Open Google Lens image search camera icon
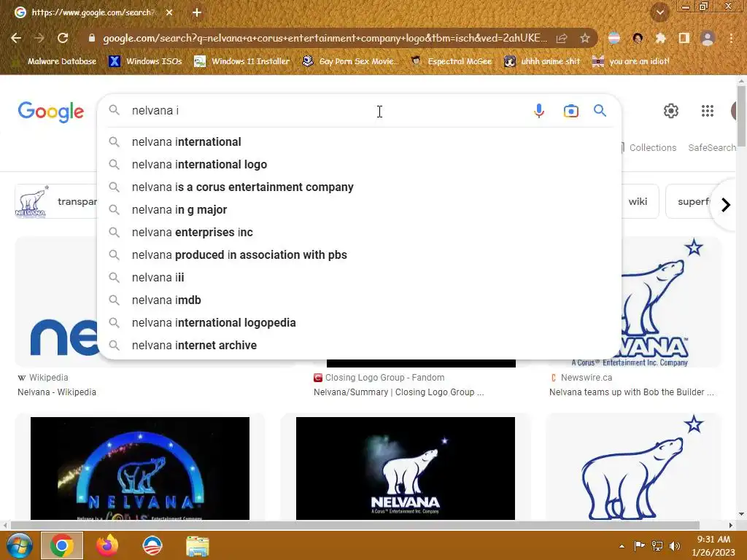Viewport: 747px width, 560px height. coord(570,111)
